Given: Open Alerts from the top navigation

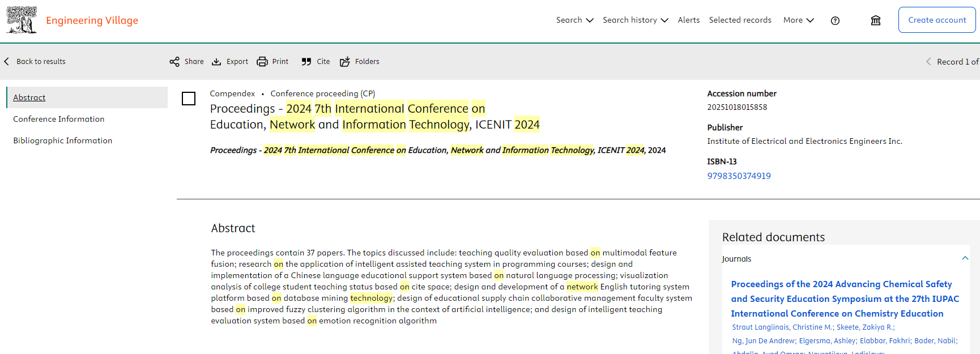Looking at the screenshot, I should click(688, 20).
